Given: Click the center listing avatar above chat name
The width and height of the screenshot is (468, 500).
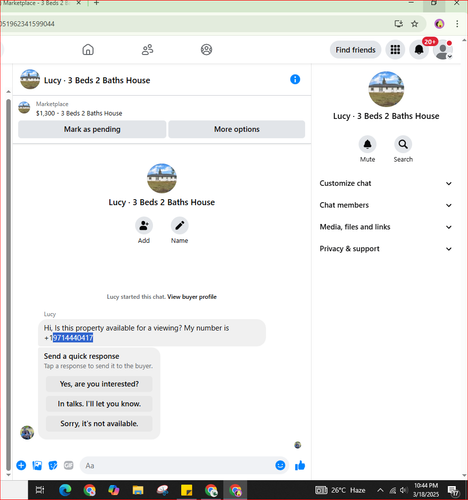Looking at the screenshot, I should coord(162,178).
